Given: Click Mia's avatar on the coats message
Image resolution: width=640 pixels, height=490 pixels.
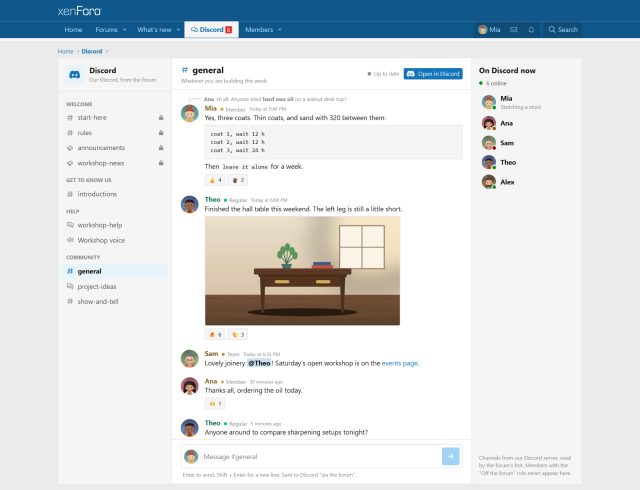Looking at the screenshot, I should click(190, 113).
